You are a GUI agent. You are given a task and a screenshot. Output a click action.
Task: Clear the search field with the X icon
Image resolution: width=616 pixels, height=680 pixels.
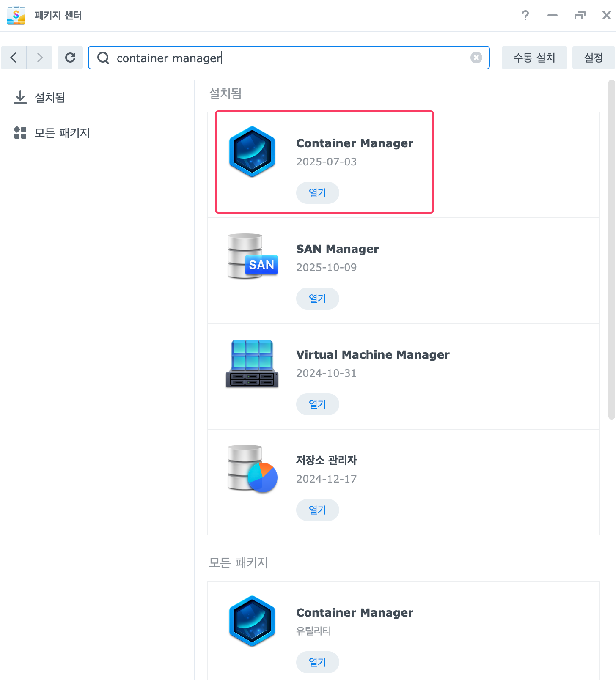click(476, 58)
